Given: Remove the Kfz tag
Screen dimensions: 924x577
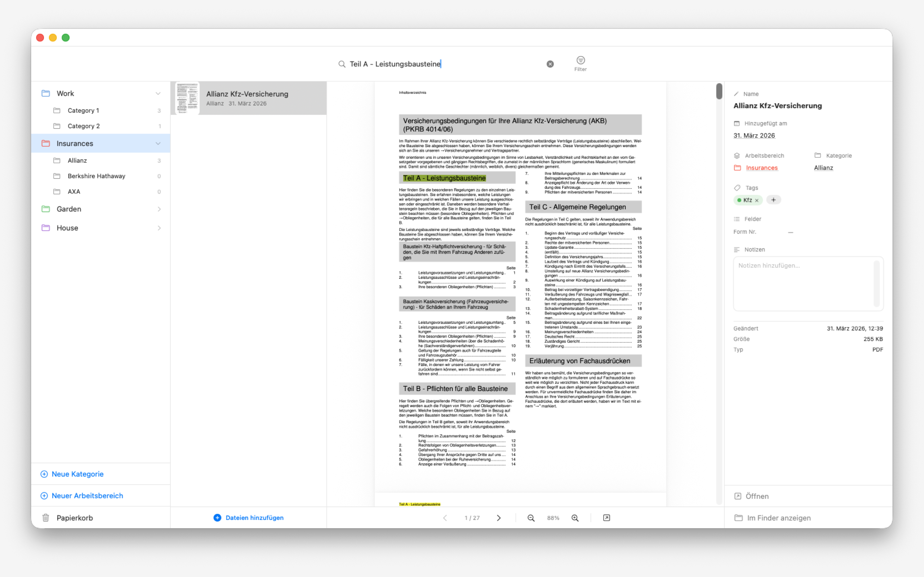Looking at the screenshot, I should [x=757, y=200].
